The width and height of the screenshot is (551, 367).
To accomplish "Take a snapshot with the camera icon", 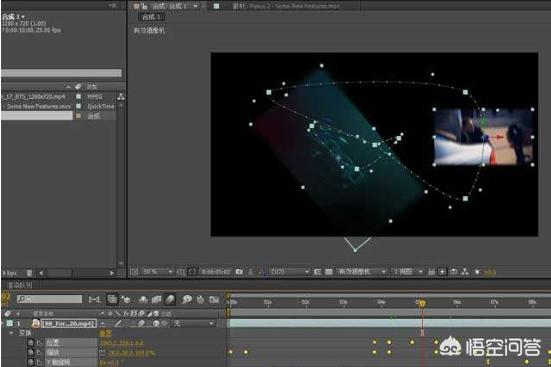I will coord(239,272).
